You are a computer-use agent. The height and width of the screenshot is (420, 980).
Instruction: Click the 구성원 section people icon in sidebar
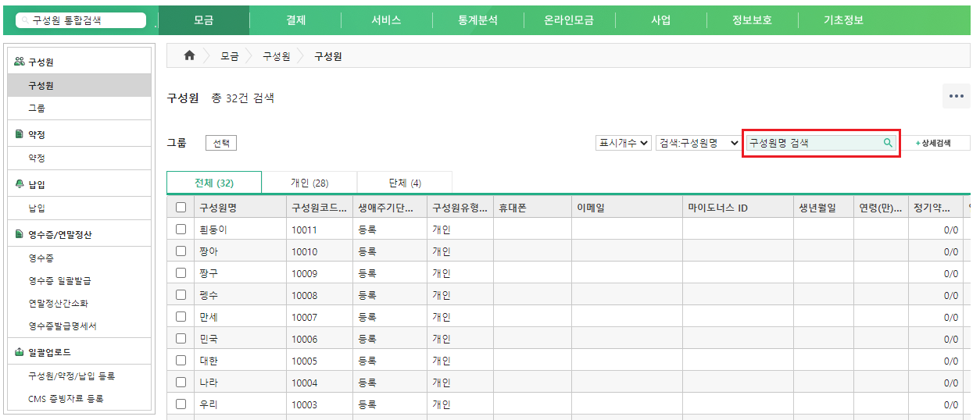[x=20, y=62]
